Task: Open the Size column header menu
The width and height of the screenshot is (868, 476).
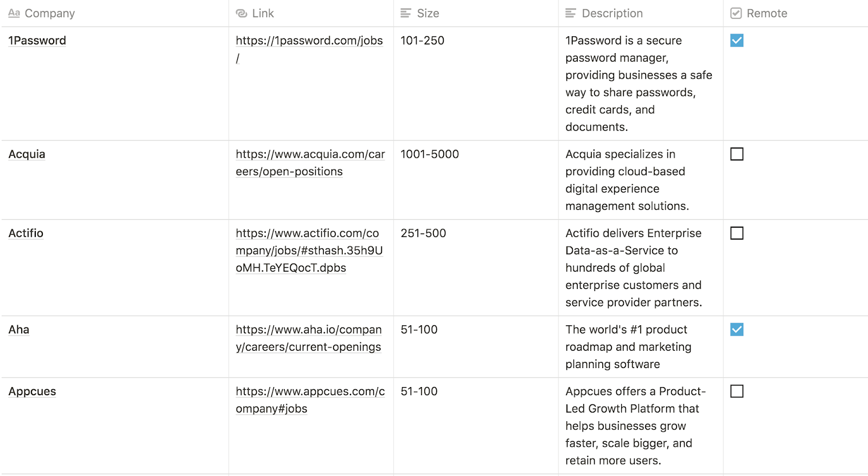Action: click(428, 13)
